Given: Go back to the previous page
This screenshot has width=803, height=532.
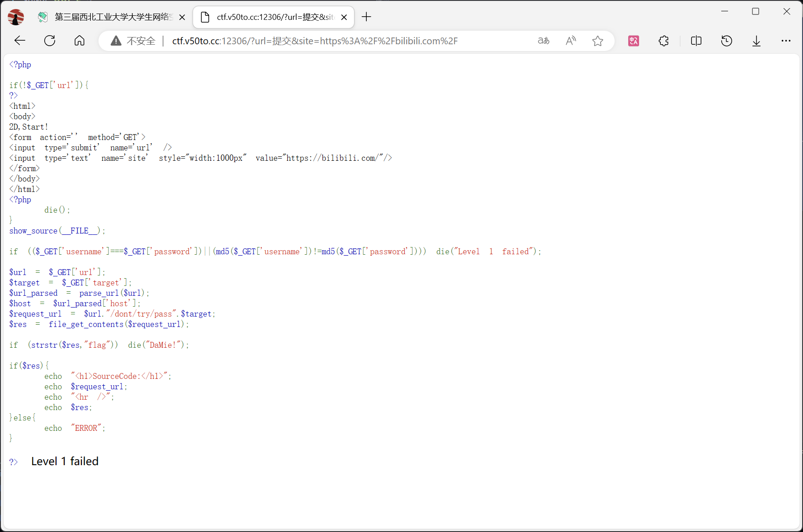Looking at the screenshot, I should pyautogui.click(x=20, y=41).
